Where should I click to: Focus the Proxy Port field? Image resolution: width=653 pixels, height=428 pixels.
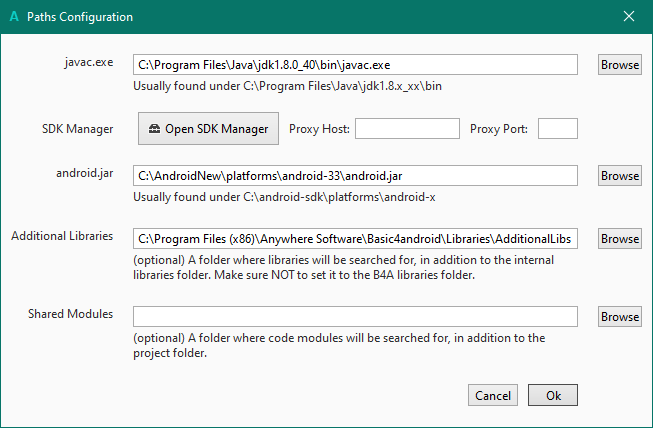(x=558, y=128)
